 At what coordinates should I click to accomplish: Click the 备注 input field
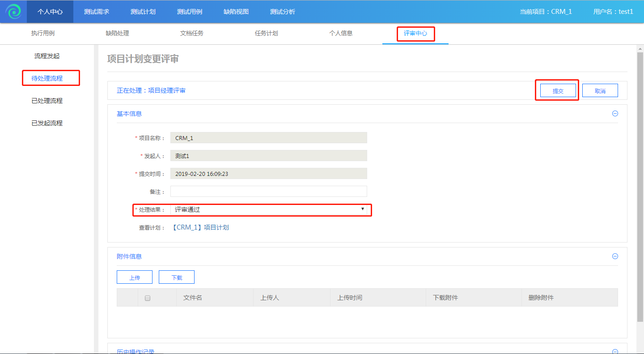pyautogui.click(x=268, y=192)
